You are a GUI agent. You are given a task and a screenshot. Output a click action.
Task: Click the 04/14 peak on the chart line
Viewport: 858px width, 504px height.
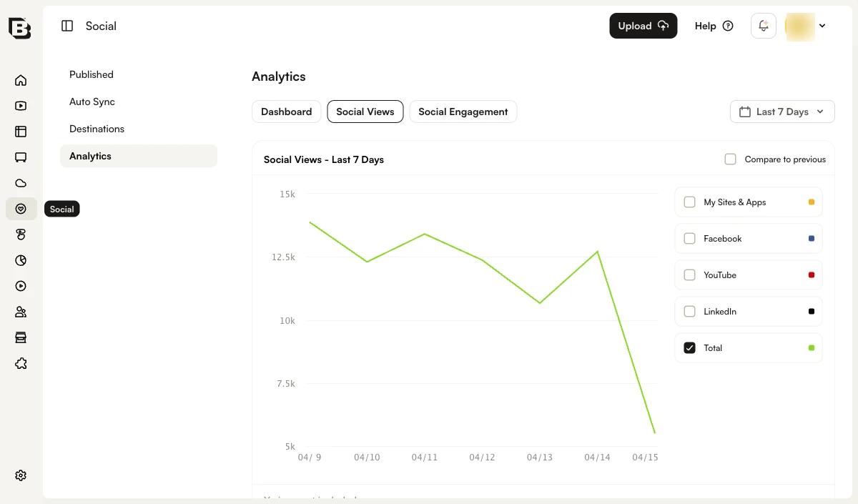coord(598,252)
